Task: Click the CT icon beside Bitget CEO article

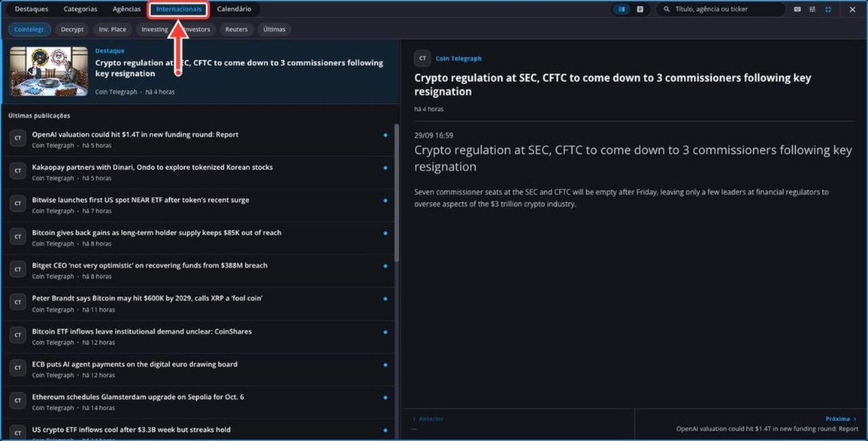Action: [18, 269]
